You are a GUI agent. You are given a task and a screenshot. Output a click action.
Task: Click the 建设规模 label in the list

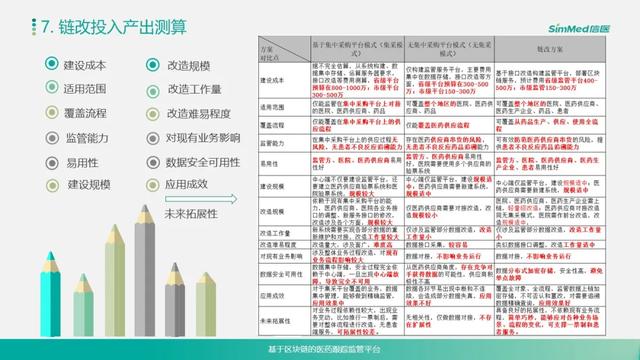[x=89, y=185]
